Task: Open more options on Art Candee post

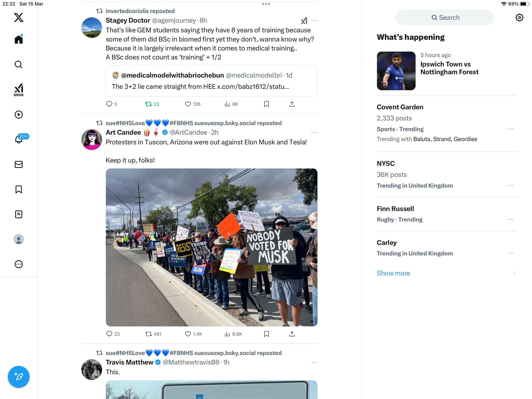Action: coord(314,132)
